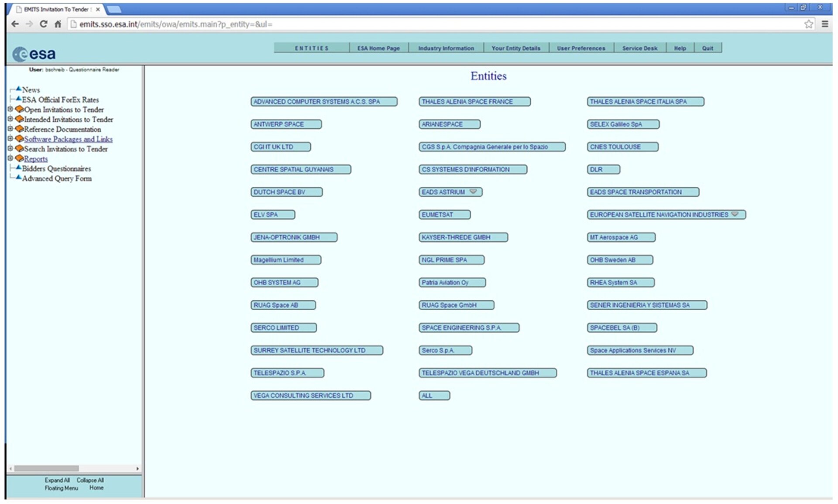The width and height of the screenshot is (838, 504).
Task: Open the Reports link
Action: 36,158
